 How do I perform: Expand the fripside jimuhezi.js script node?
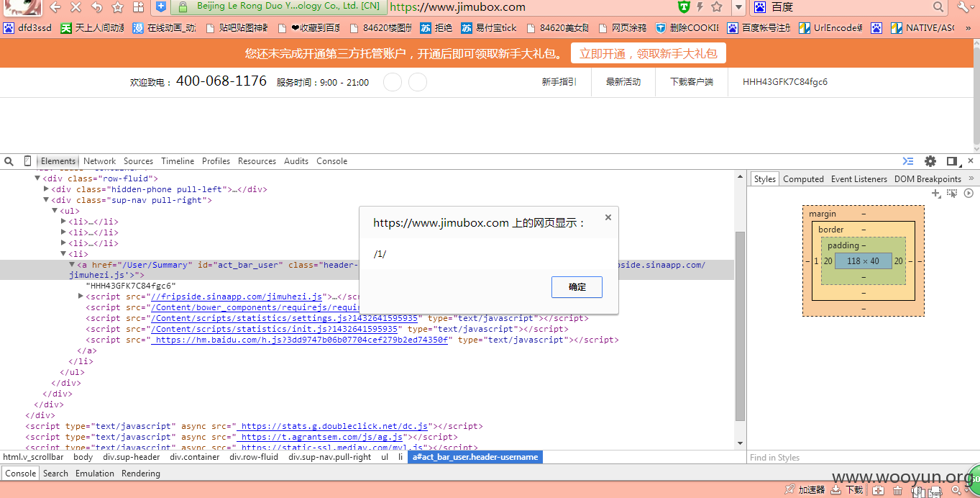(81, 296)
